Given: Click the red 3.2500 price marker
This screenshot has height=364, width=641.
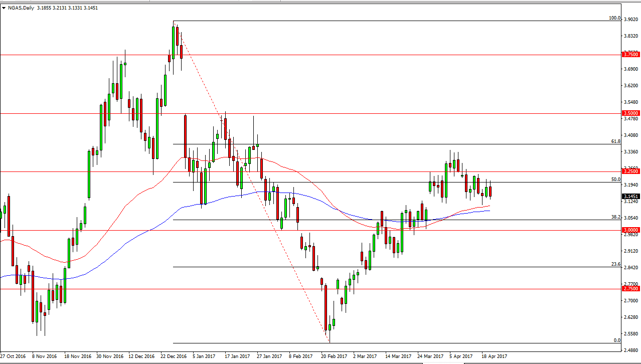Looking at the screenshot, I should click(x=631, y=171).
